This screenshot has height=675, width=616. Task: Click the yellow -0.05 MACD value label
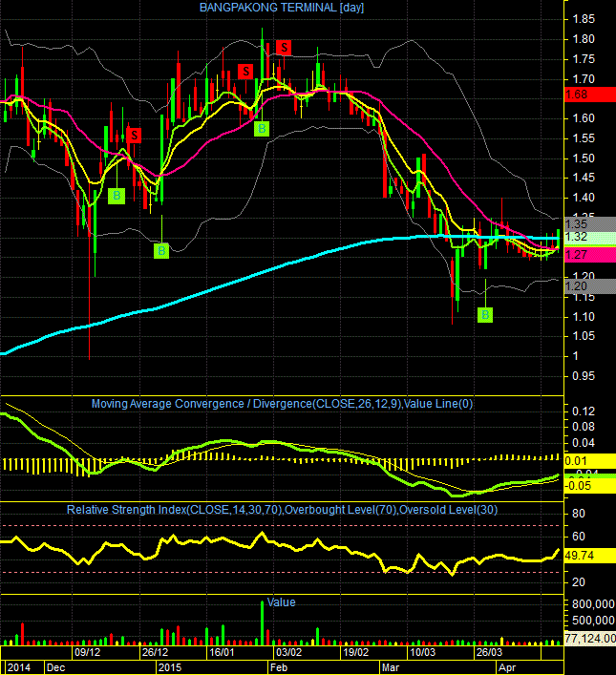point(589,486)
